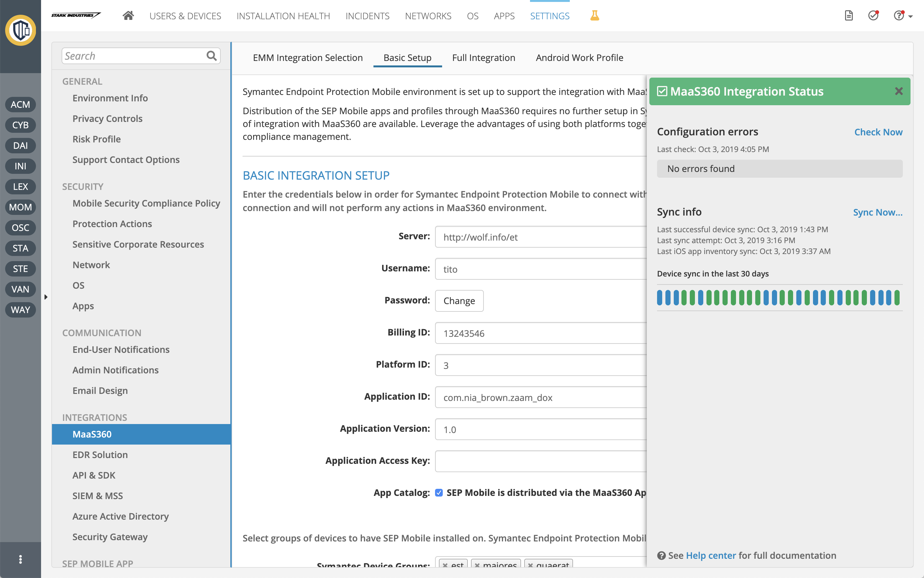
Task: Click the Stark Industries logo
Action: click(76, 16)
